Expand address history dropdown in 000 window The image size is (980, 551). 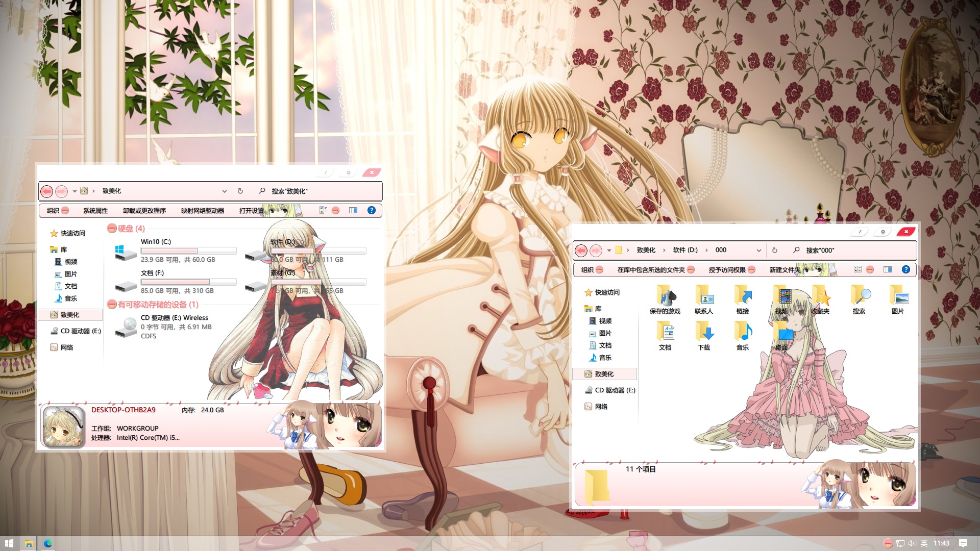coord(758,251)
